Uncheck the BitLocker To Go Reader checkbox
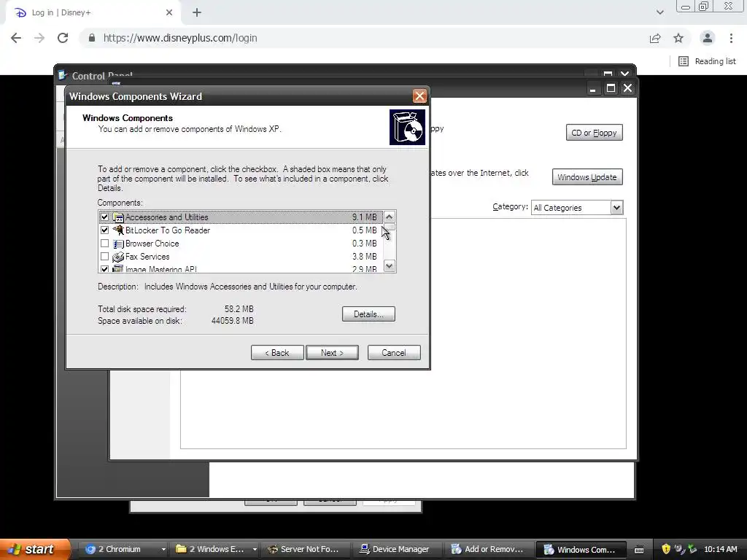Screen dimensions: 747x560 pos(104,230)
